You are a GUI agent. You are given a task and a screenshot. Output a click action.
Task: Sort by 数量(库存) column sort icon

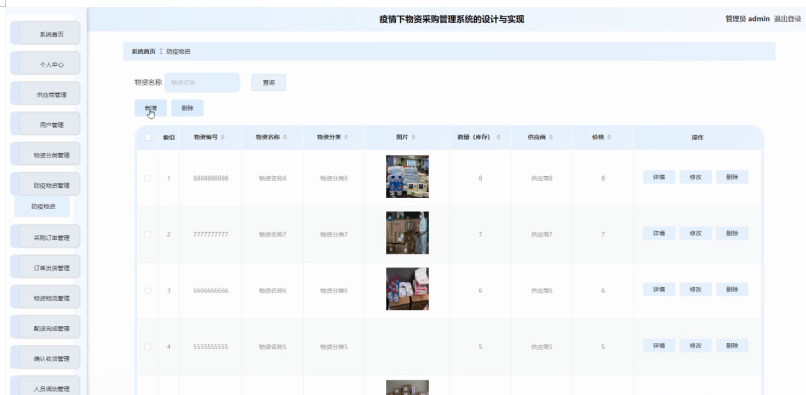(498, 137)
